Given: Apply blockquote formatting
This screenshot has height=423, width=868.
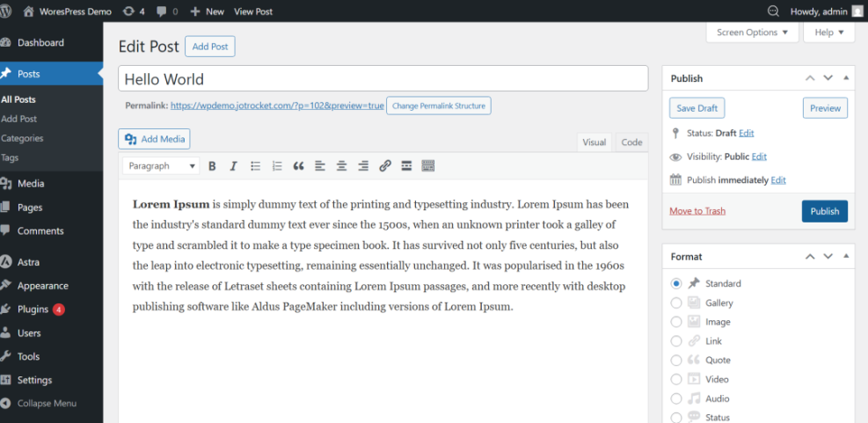Looking at the screenshot, I should click(298, 165).
